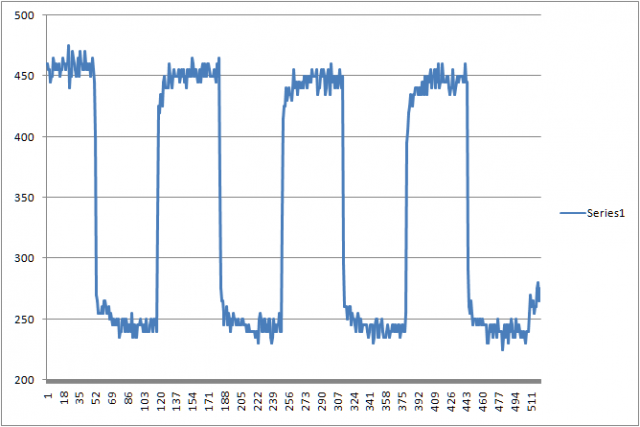
Task: Click the 200 label at axis bottom
Action: point(24,381)
